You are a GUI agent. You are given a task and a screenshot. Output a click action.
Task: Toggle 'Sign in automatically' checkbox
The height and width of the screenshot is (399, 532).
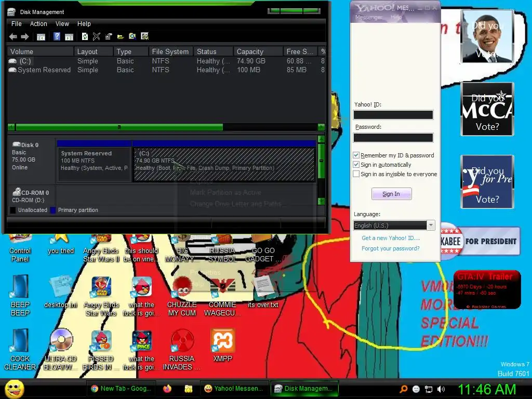[356, 165]
